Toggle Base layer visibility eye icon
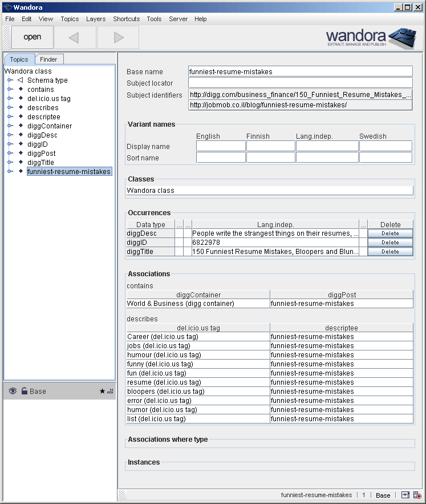The height and width of the screenshot is (504, 426). [13, 392]
